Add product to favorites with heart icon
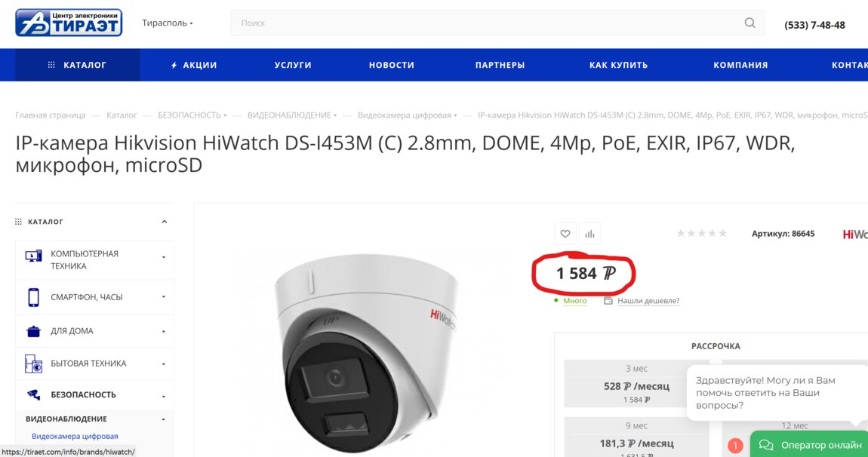This screenshot has width=868, height=457. pos(565,234)
